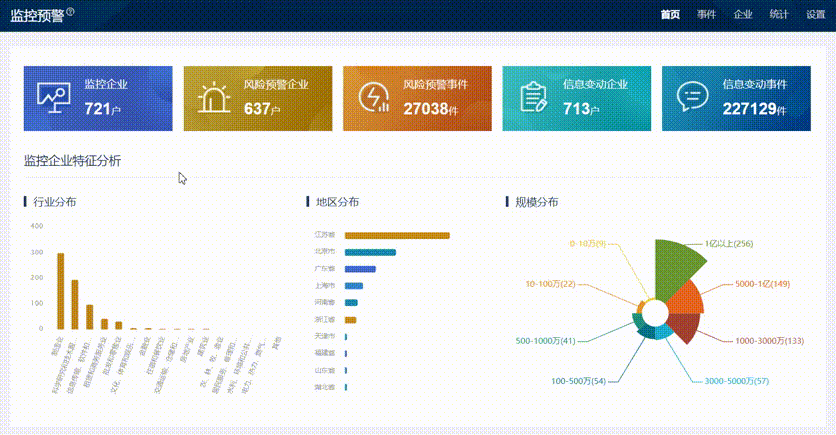Image resolution: width=836 pixels, height=435 pixels.
Task: Open help icon beside 监控预警 title
Action: click(70, 11)
